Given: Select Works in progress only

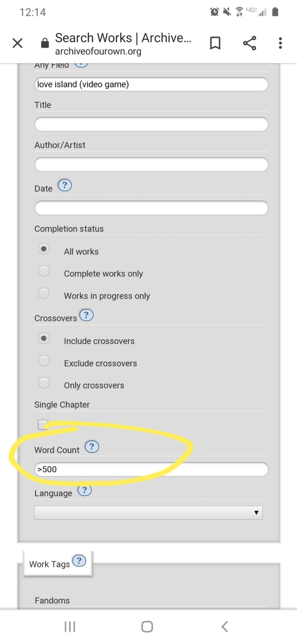Looking at the screenshot, I should [44, 293].
